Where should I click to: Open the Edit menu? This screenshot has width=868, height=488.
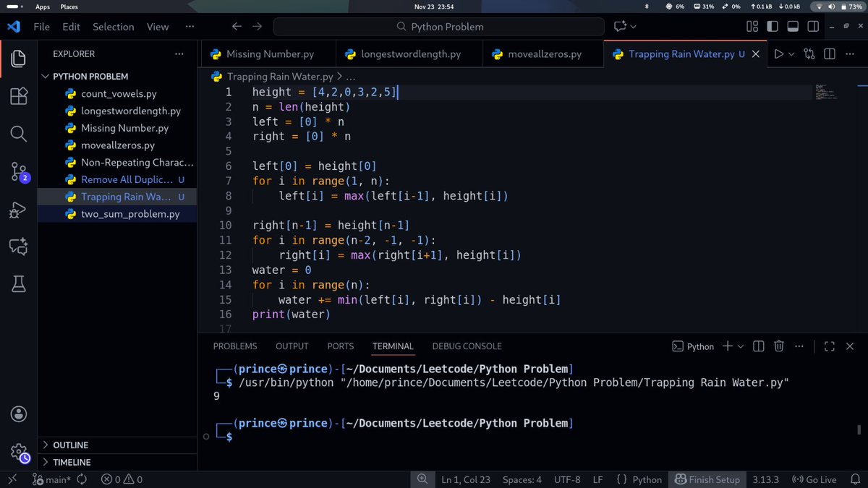[x=71, y=27]
